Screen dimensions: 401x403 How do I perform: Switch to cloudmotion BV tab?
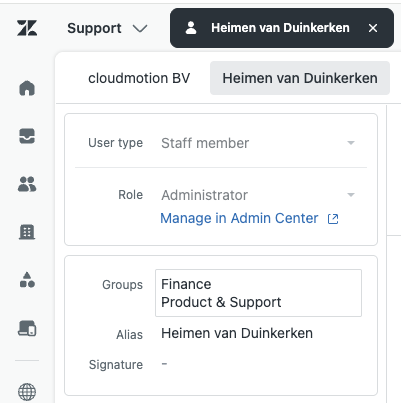click(139, 78)
